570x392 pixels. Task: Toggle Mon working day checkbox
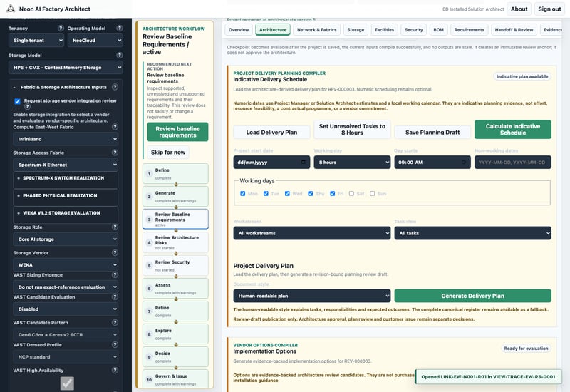(x=242, y=193)
